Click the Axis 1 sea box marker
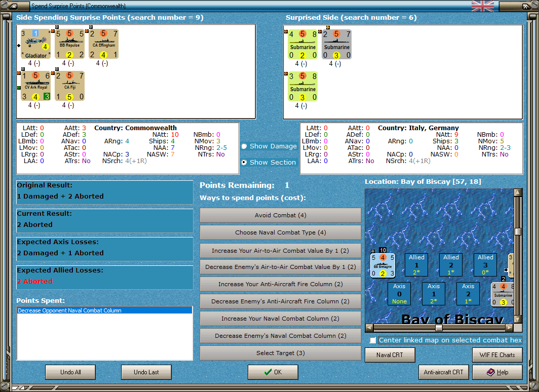This screenshot has width=539, height=392. pyautogui.click(x=434, y=294)
